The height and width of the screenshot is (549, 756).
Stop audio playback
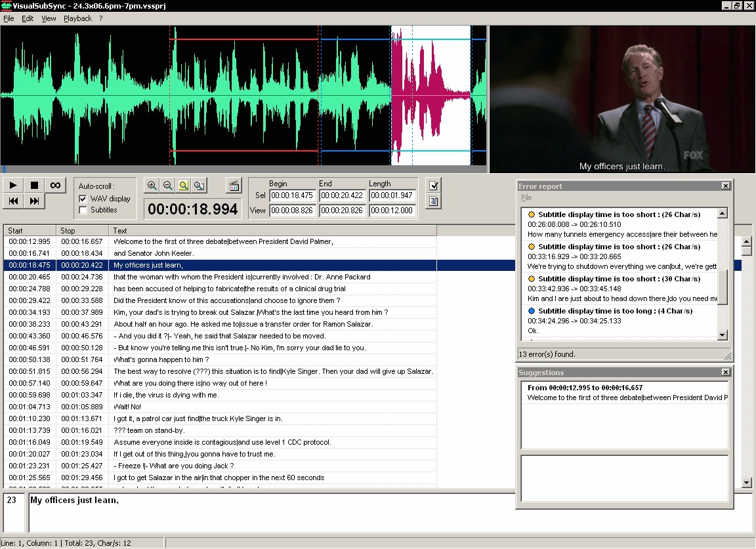33,185
